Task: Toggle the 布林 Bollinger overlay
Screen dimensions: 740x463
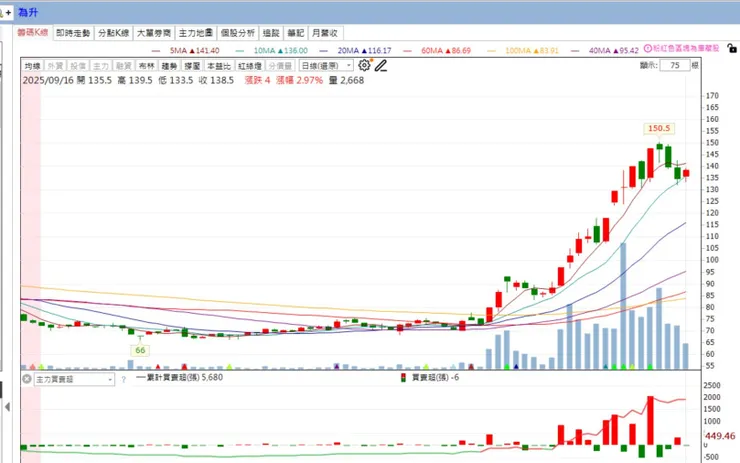Action: pos(147,66)
